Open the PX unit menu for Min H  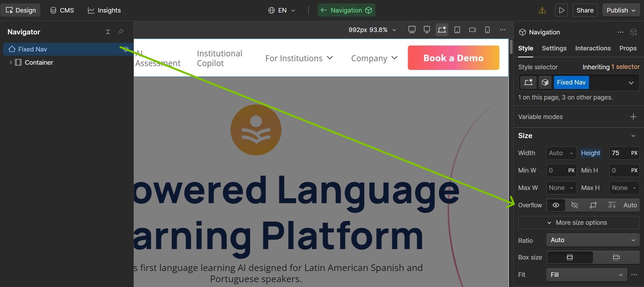click(x=634, y=170)
